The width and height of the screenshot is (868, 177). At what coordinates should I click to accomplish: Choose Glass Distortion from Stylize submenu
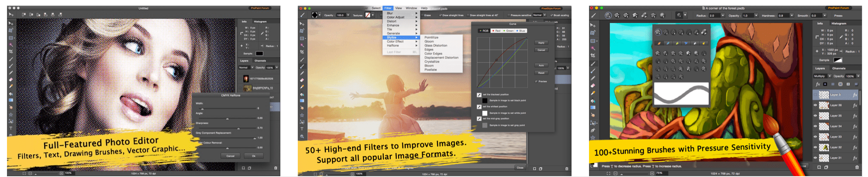click(436, 45)
